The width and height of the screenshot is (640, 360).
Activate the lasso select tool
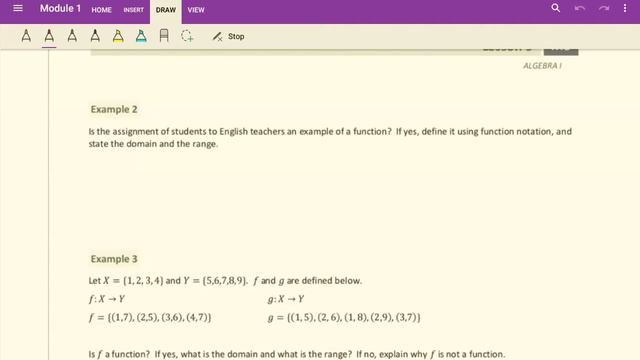[x=187, y=36]
